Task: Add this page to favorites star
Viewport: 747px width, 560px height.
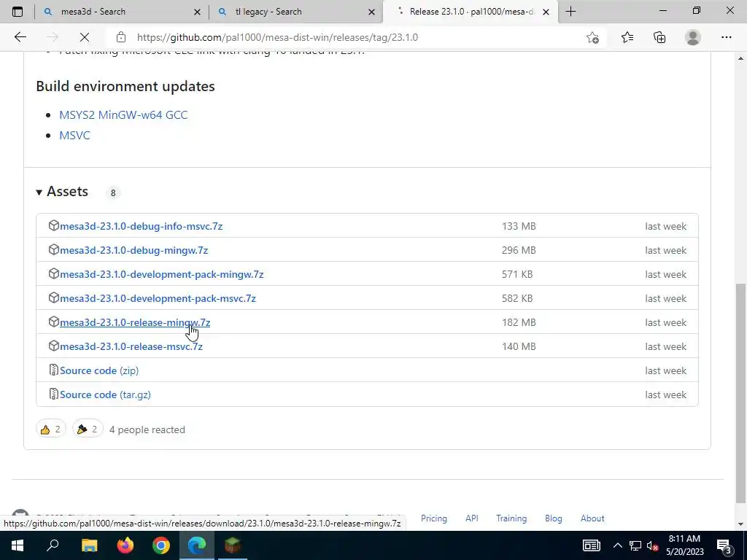Action: click(x=592, y=37)
